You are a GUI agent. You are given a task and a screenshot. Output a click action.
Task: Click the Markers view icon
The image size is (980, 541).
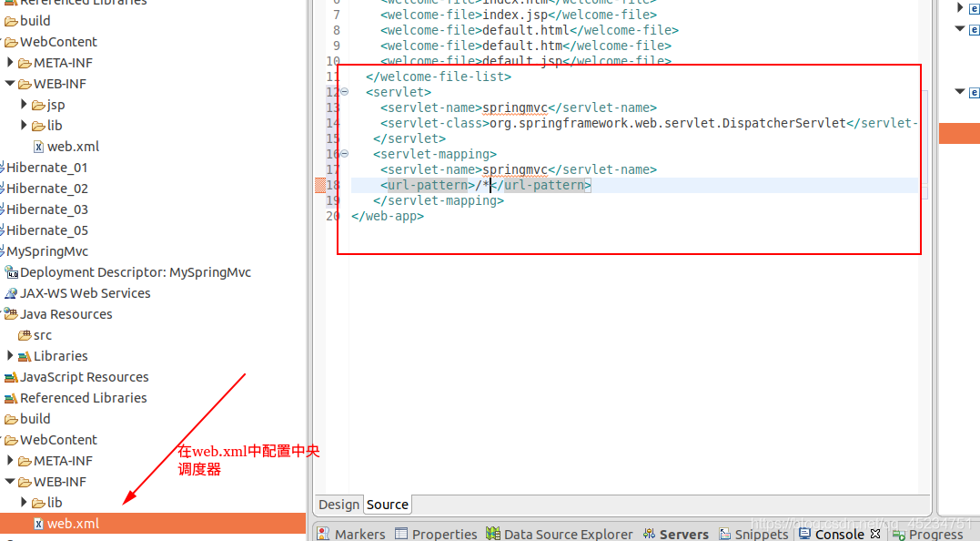pyautogui.click(x=324, y=534)
